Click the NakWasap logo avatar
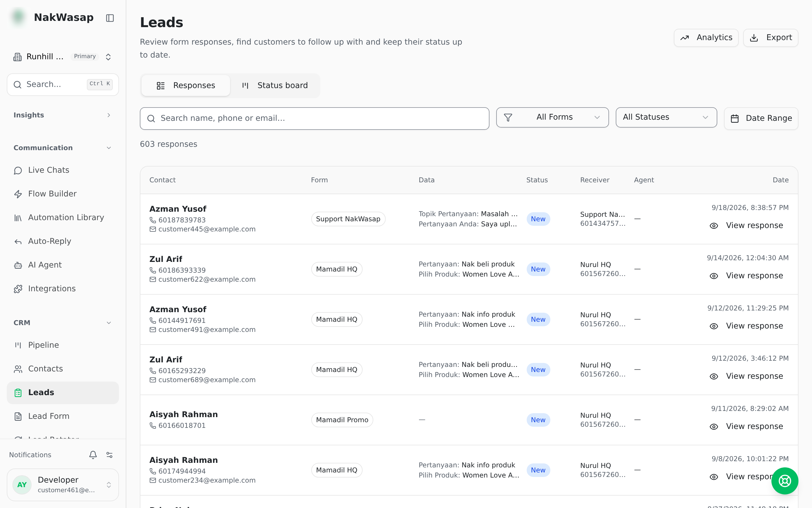 coord(18,17)
